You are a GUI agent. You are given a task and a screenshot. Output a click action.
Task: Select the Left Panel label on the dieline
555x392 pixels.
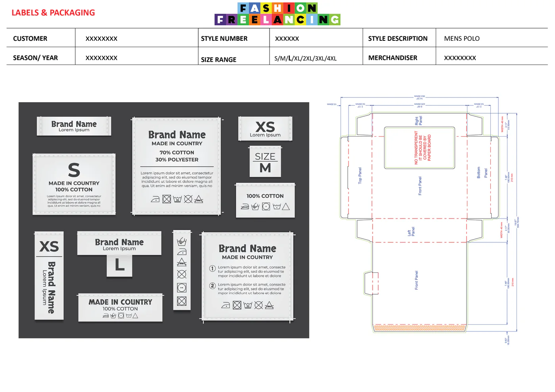[x=411, y=232]
